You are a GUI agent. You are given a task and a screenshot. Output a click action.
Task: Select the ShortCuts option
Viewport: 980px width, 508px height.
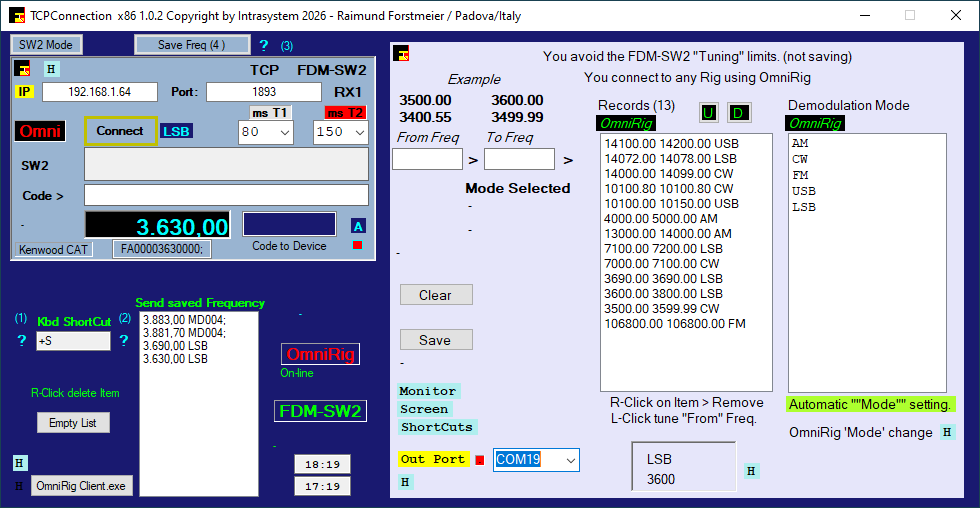pos(436,427)
